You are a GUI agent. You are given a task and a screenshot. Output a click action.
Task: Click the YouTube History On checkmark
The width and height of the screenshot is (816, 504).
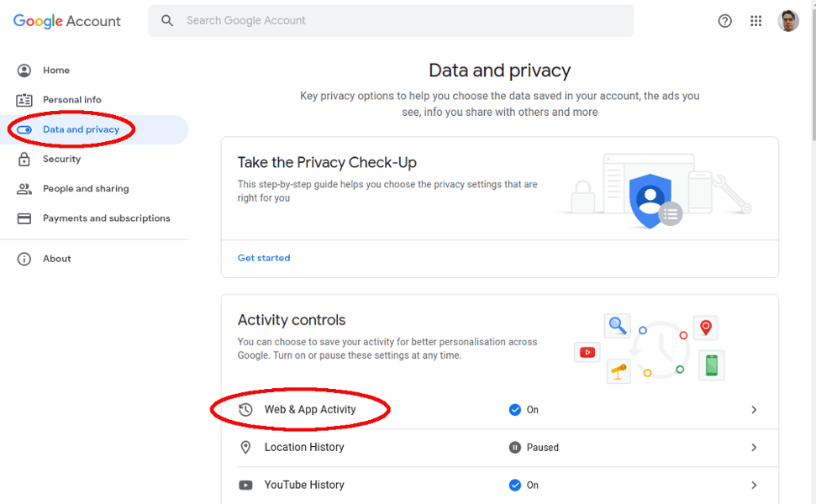[514, 486]
